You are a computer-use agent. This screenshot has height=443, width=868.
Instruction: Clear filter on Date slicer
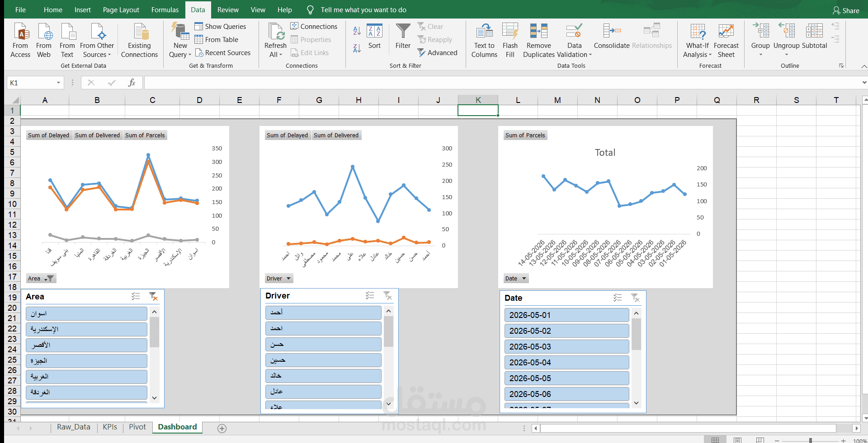click(635, 298)
